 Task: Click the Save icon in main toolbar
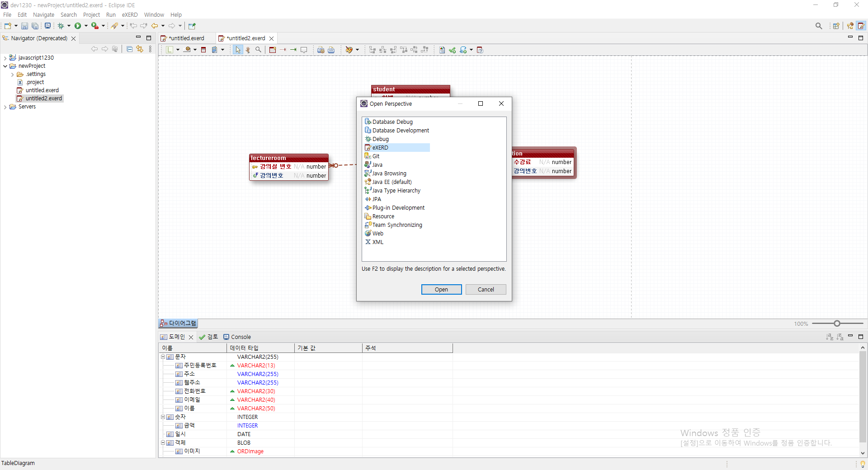(24, 26)
